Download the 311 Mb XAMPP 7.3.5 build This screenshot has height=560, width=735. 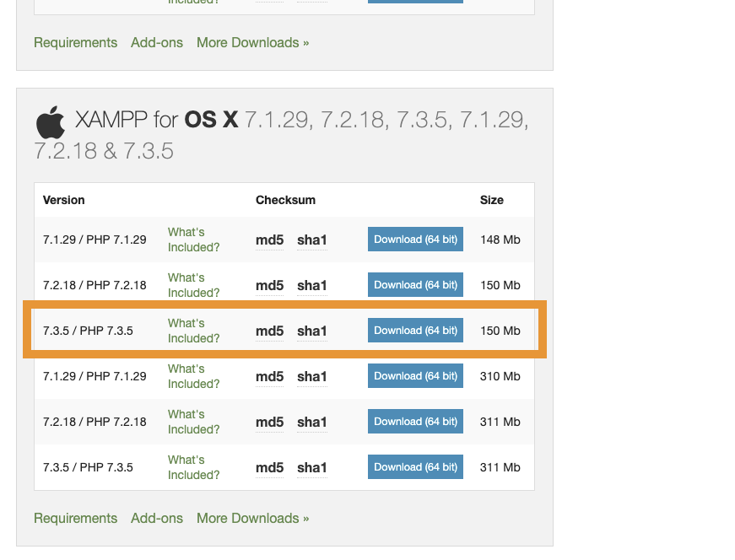(x=415, y=467)
